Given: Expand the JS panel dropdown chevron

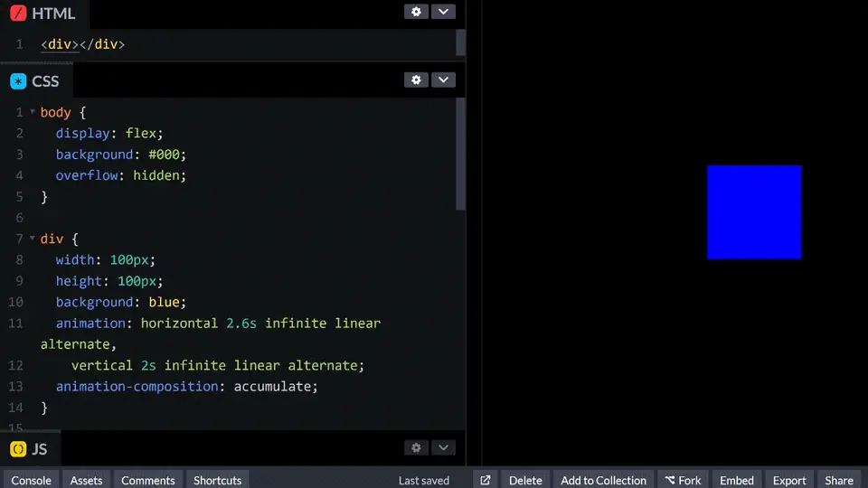Looking at the screenshot, I should 443,447.
